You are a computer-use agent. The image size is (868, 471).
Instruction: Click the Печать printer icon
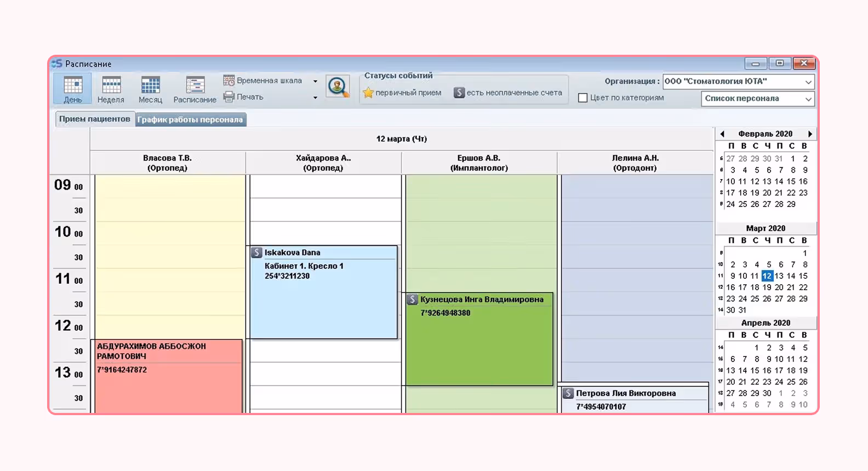coord(229,97)
